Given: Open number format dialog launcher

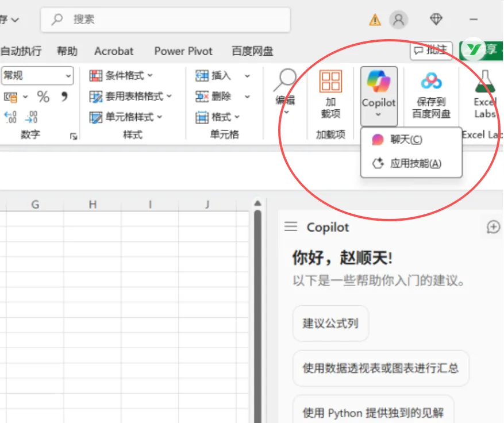Looking at the screenshot, I should click(74, 136).
